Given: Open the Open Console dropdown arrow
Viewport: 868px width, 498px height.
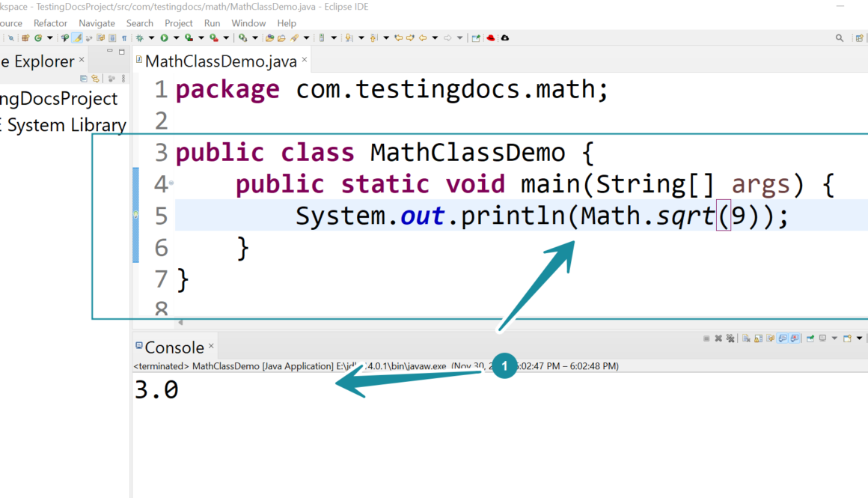Looking at the screenshot, I should tap(858, 338).
